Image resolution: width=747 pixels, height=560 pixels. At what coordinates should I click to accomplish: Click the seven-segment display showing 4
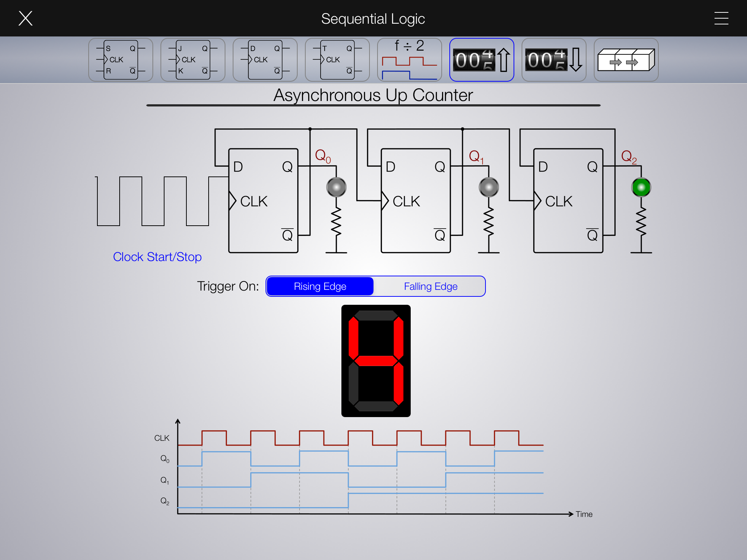tap(376, 361)
